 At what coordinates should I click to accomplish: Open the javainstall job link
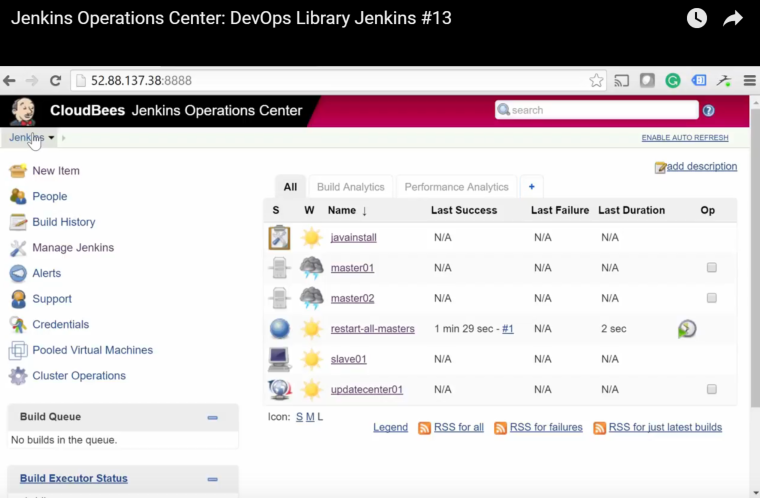click(354, 238)
